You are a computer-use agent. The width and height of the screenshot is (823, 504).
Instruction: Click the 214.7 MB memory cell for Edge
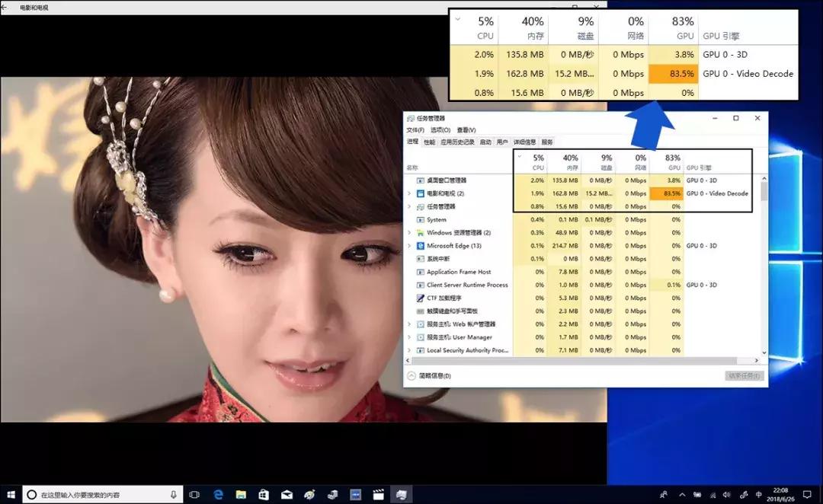point(564,246)
